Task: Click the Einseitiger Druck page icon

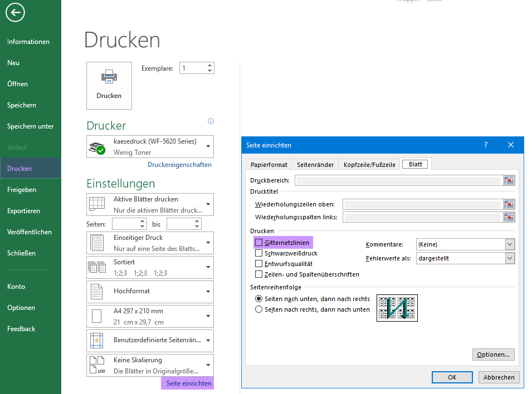Action: 97,243
